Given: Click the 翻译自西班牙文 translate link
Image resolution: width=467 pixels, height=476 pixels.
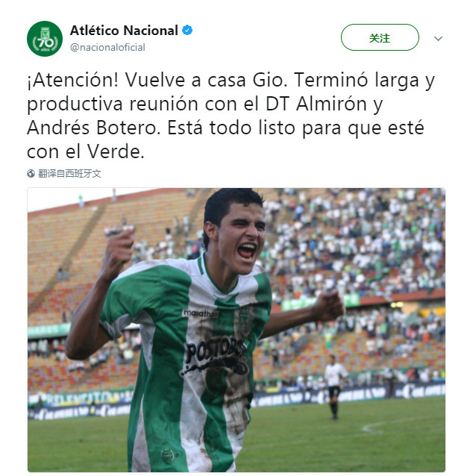Looking at the screenshot, I should (69, 174).
